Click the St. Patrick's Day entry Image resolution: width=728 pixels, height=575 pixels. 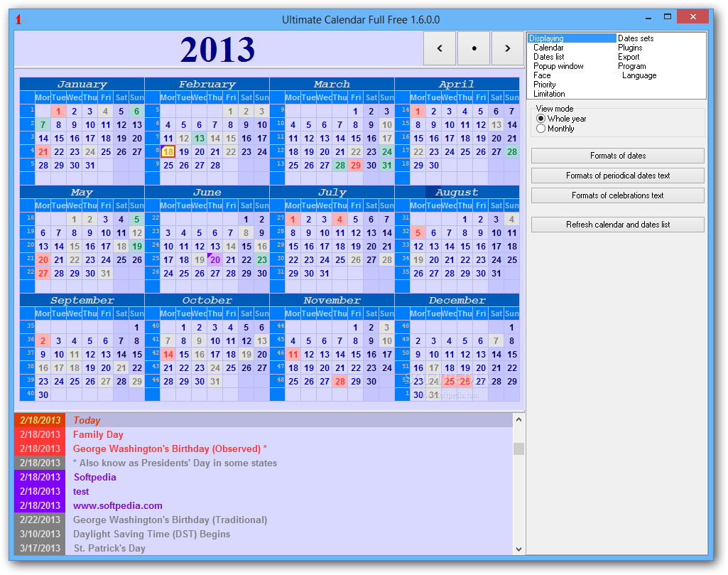click(264, 548)
